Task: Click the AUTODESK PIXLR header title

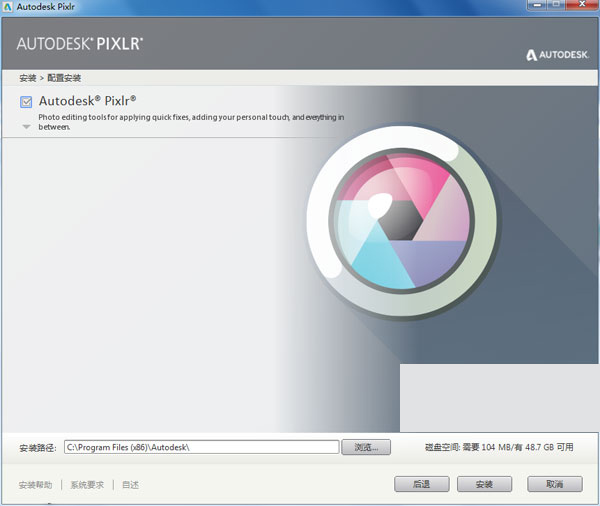Action: tap(80, 44)
